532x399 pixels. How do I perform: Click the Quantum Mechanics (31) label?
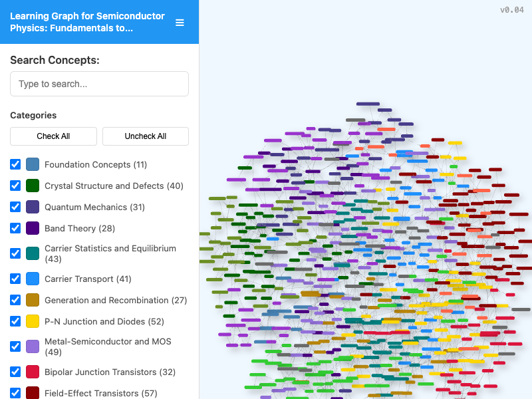pos(94,207)
